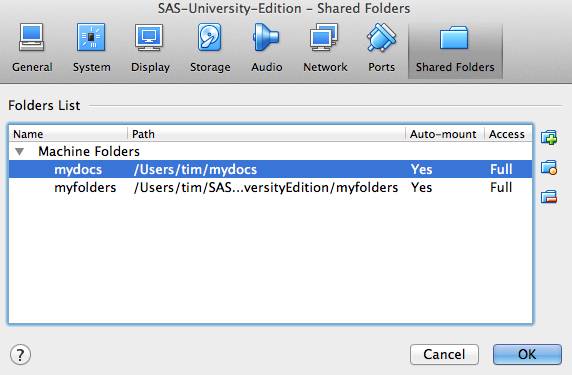The width and height of the screenshot is (572, 375).
Task: Add a new shared folder
Action: point(549,138)
